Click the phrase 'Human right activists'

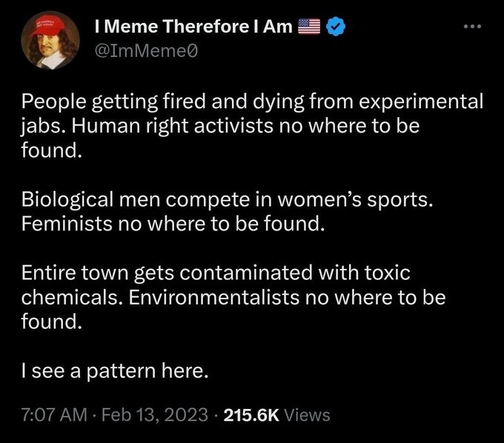pos(172,126)
